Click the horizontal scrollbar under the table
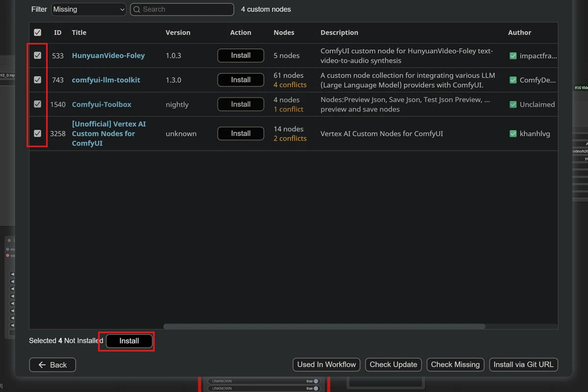Image resolution: width=588 pixels, height=392 pixels. point(324,326)
